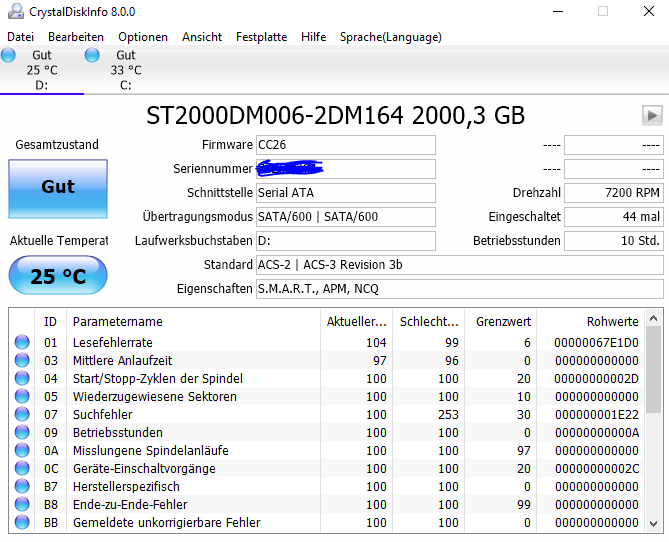
Task: Close the CrystalDiskInfo window
Action: (649, 12)
